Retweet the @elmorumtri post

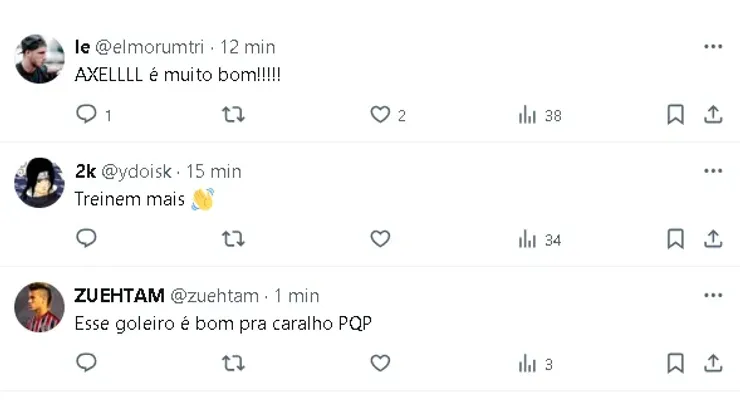(233, 115)
